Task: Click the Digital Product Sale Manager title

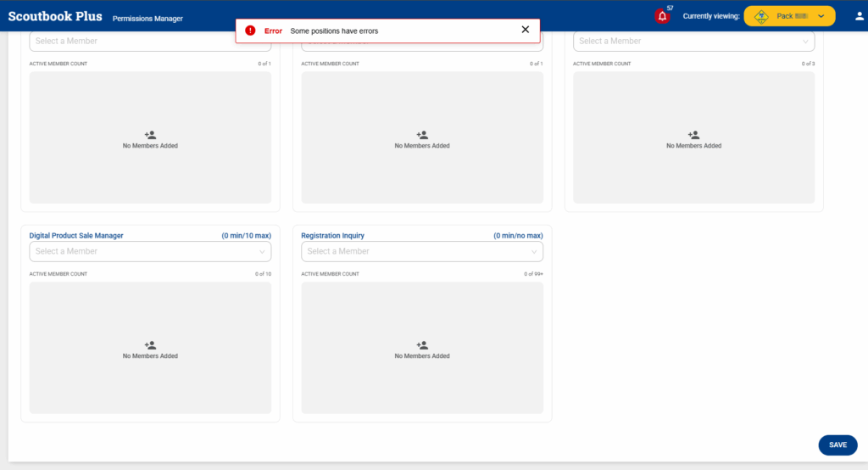Action: pos(77,236)
